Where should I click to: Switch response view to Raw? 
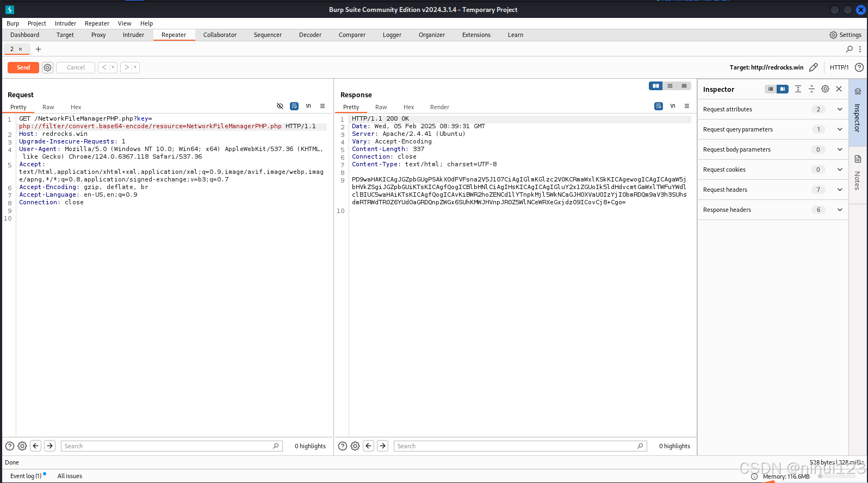381,107
